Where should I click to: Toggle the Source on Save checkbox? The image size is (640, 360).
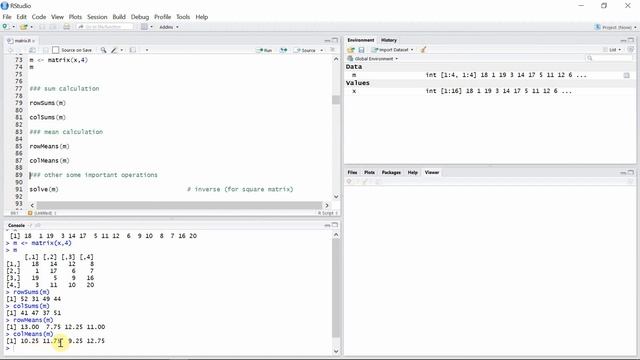(x=56, y=50)
